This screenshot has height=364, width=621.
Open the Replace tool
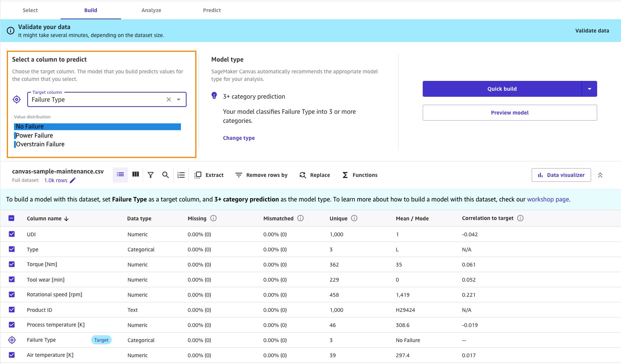tap(314, 175)
